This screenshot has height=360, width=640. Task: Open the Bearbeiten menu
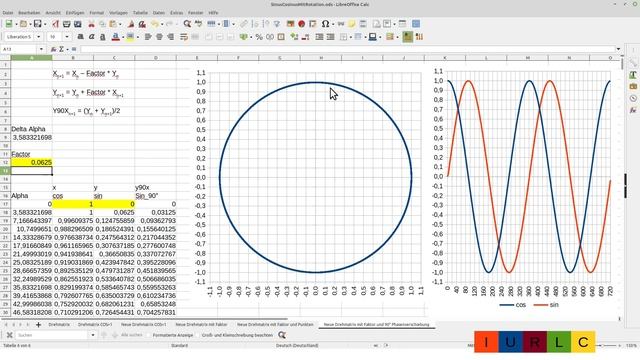pyautogui.click(x=29, y=13)
